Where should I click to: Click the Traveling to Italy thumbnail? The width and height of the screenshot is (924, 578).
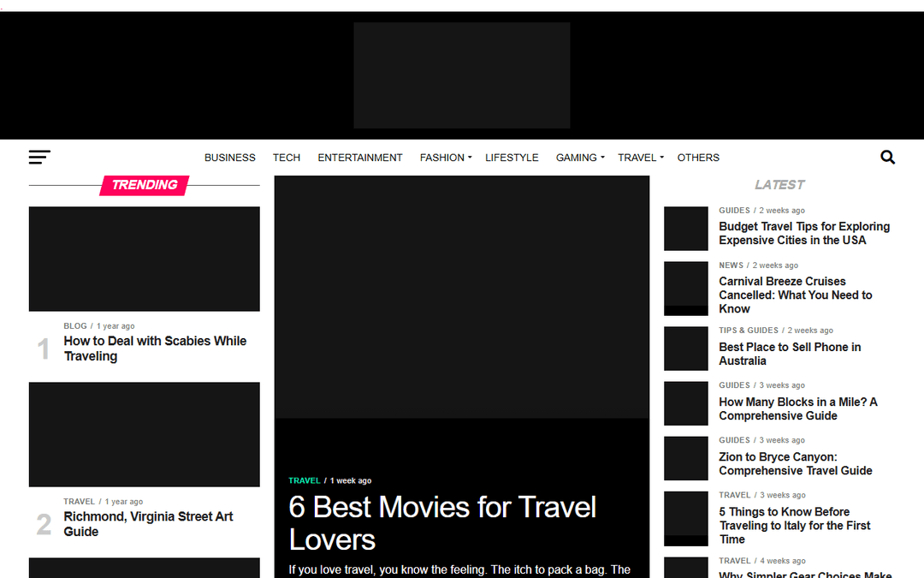[686, 518]
